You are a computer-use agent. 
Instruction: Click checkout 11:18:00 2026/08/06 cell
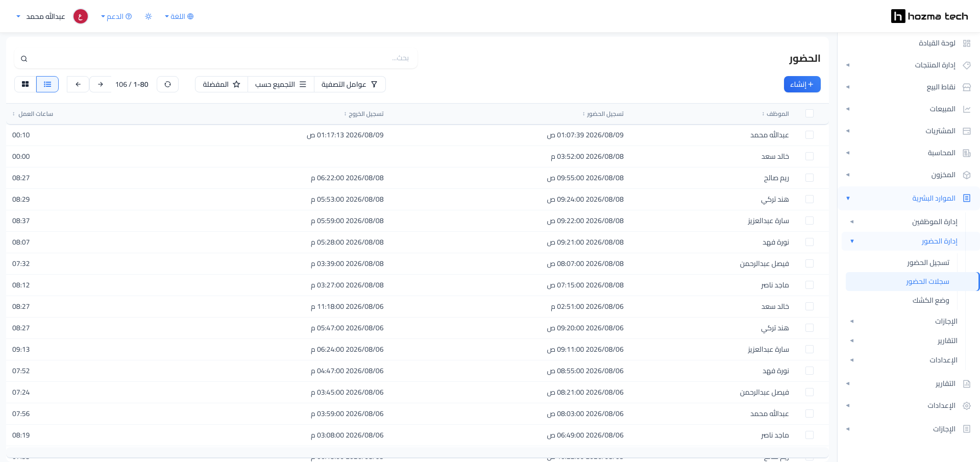[347, 306]
